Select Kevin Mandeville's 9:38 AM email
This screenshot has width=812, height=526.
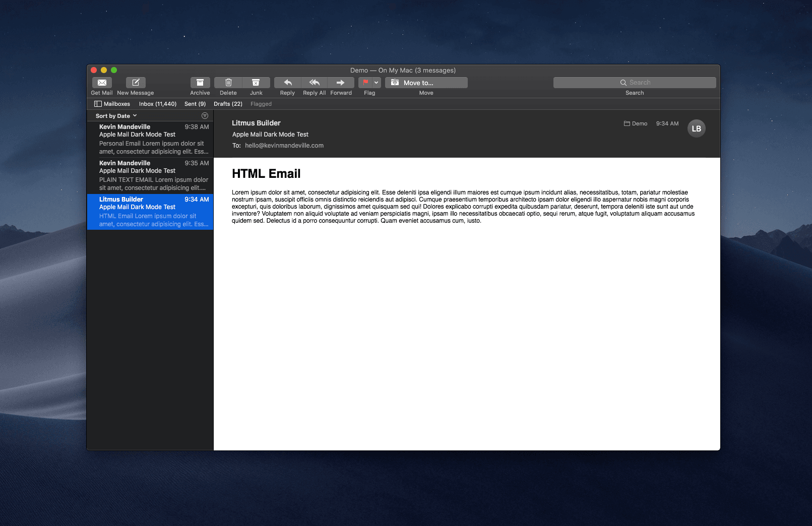tap(150, 139)
